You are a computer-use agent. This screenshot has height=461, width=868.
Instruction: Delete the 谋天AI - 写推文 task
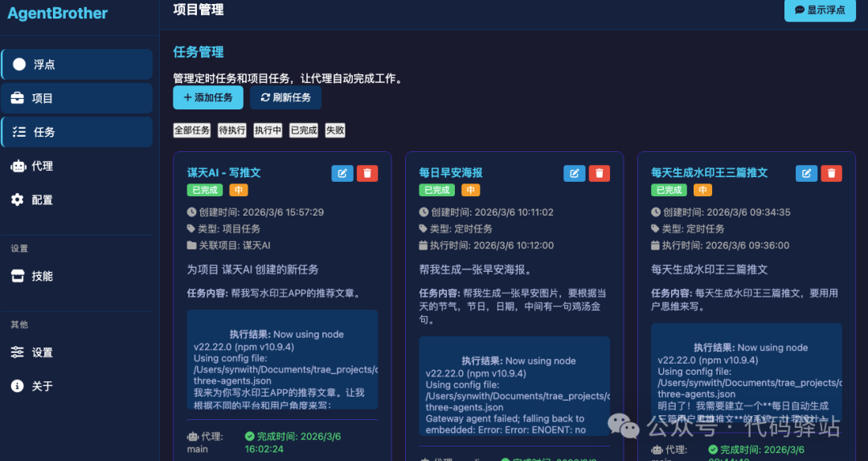click(x=367, y=174)
